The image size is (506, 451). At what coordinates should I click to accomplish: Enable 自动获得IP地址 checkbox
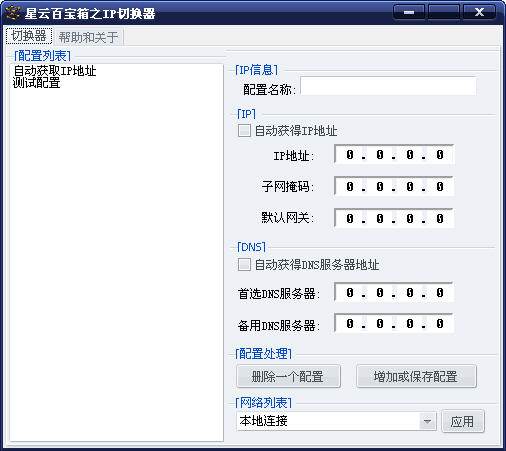[244, 131]
